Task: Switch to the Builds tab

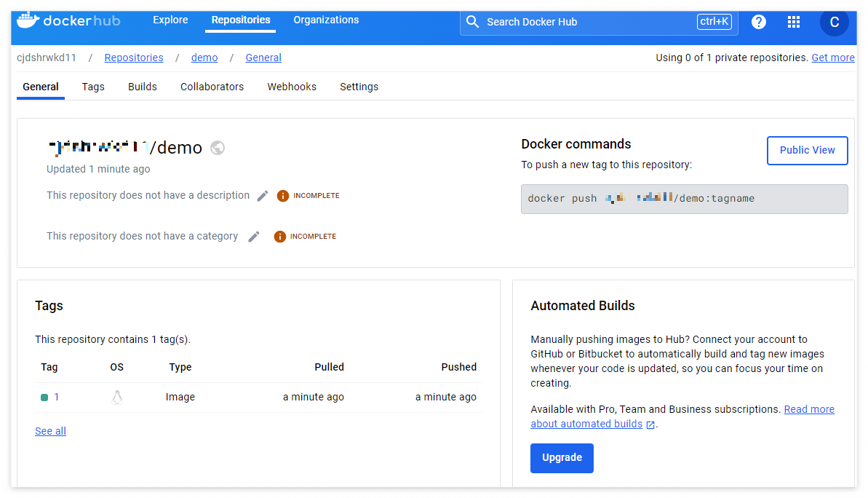Action: (x=143, y=87)
